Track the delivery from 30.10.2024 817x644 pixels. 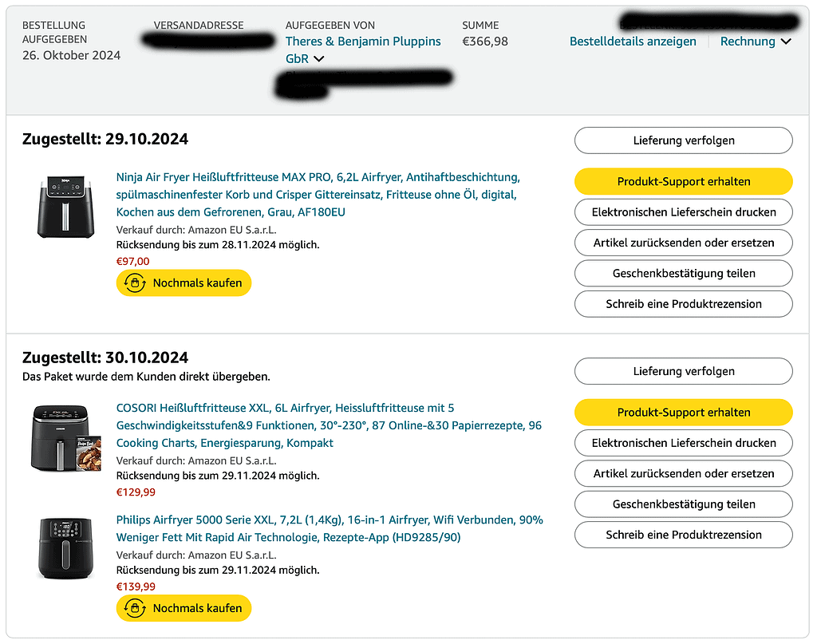pos(684,371)
